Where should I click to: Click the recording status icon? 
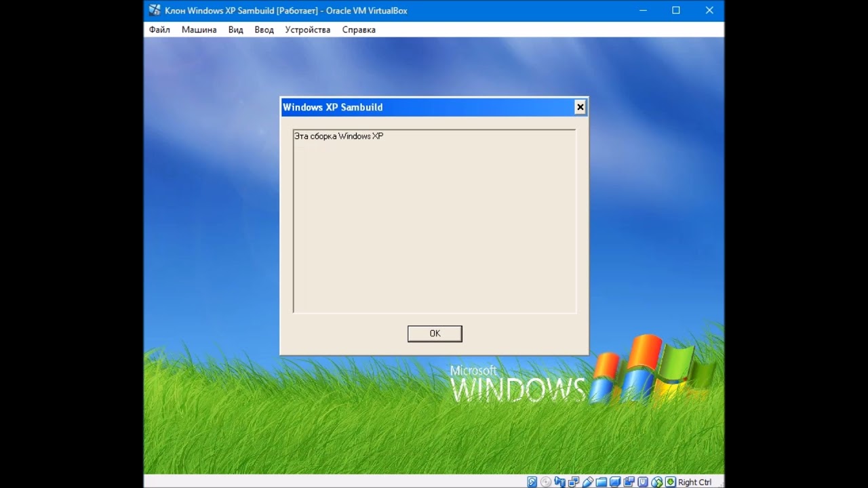point(629,482)
